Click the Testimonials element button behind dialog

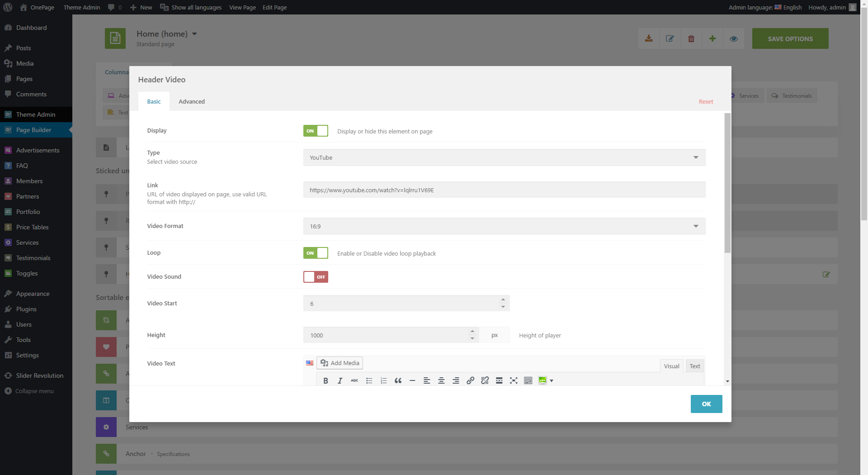pyautogui.click(x=792, y=95)
